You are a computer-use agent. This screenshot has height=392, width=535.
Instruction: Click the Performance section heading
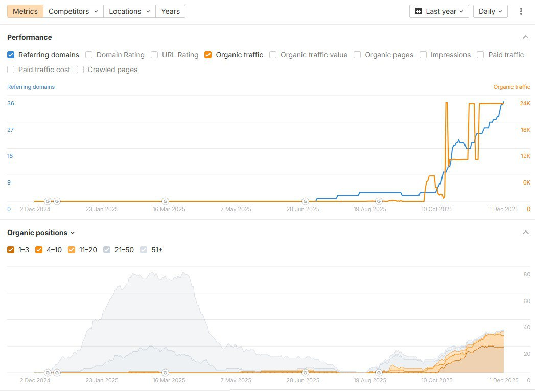point(29,37)
